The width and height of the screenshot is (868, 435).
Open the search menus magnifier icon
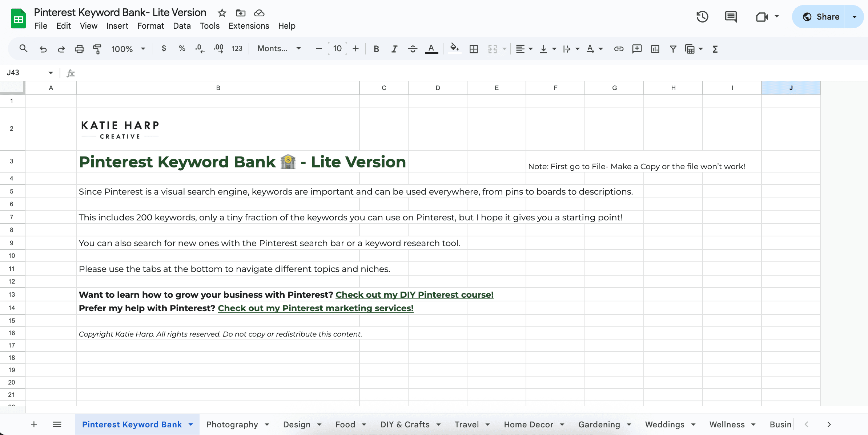pyautogui.click(x=24, y=49)
